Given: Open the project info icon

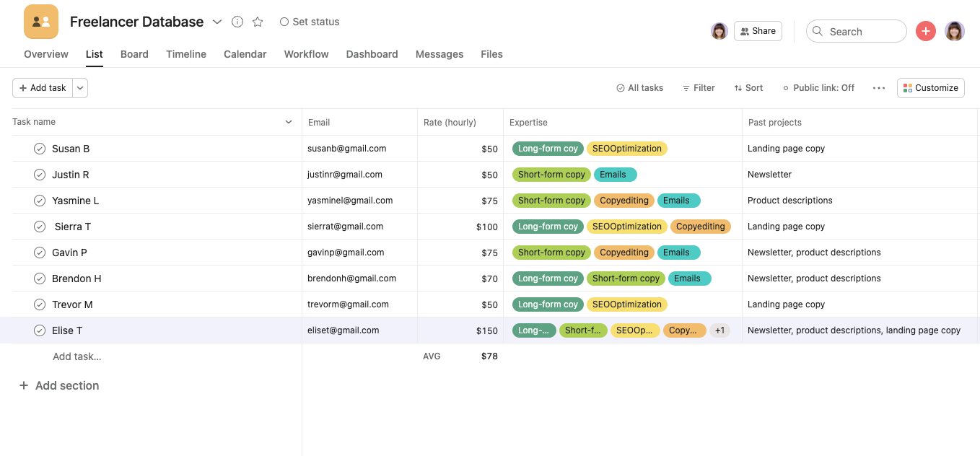Looking at the screenshot, I should point(237,22).
